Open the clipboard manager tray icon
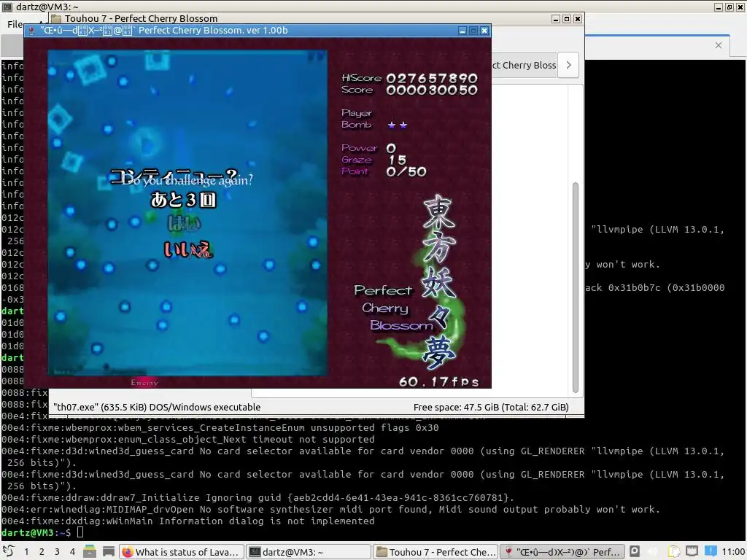 (673, 551)
